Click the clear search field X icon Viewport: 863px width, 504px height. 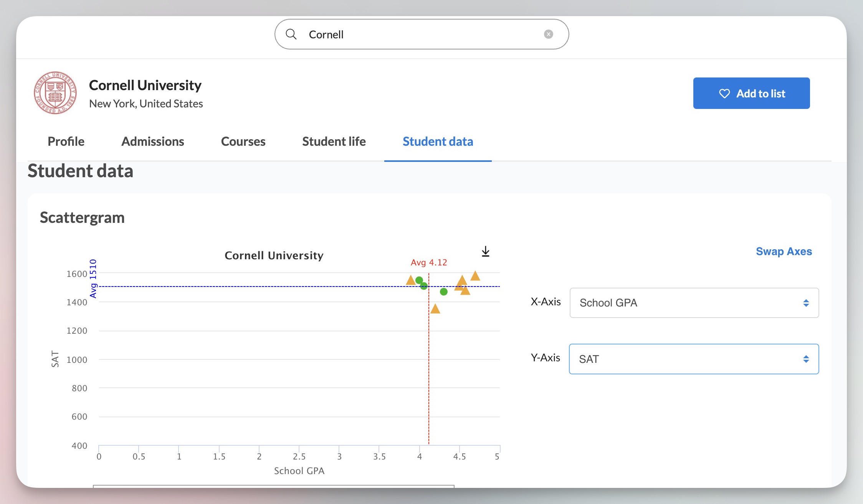pos(547,34)
